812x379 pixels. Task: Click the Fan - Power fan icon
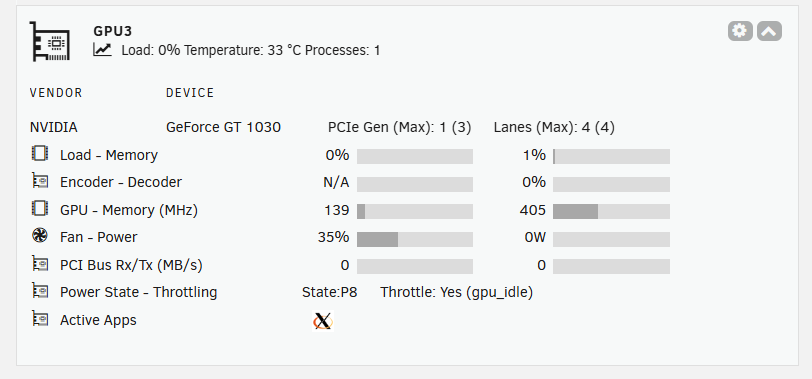40,236
